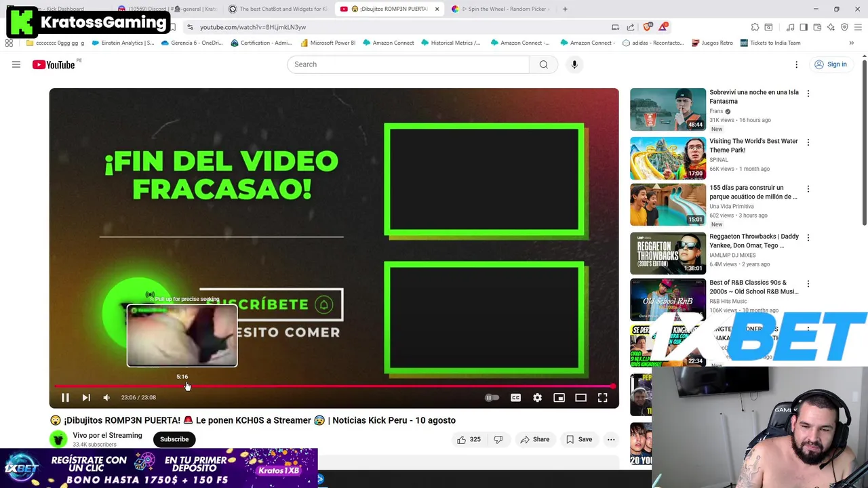Screen dimensions: 868x488
Task: Toggle closed captions CC button
Action: click(x=515, y=398)
